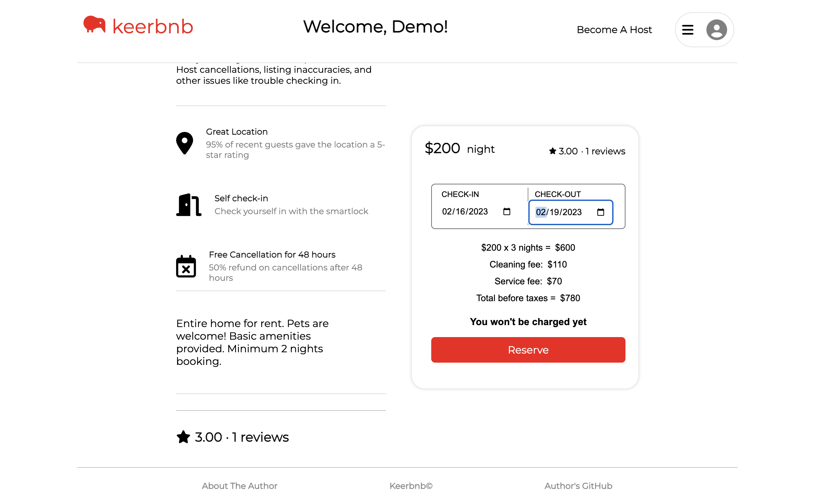The width and height of the screenshot is (821, 504).
Task: Click the keerbnb kiwi logo icon
Action: [95, 25]
